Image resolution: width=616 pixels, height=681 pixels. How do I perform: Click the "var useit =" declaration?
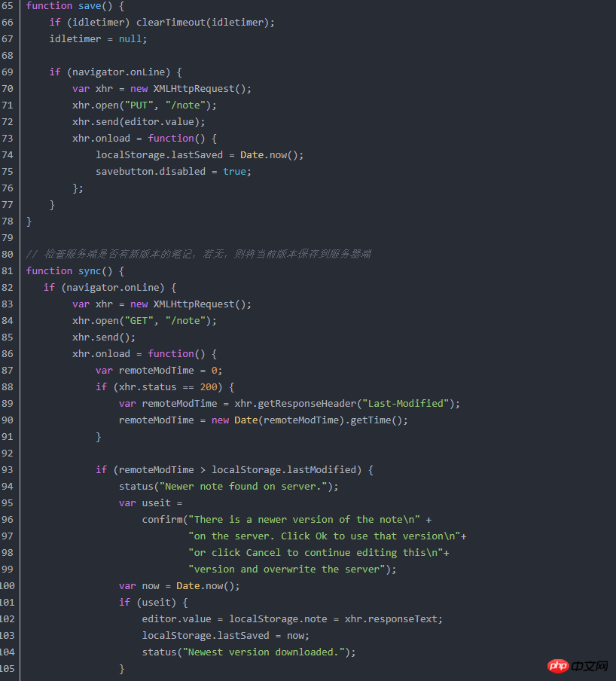point(151,502)
